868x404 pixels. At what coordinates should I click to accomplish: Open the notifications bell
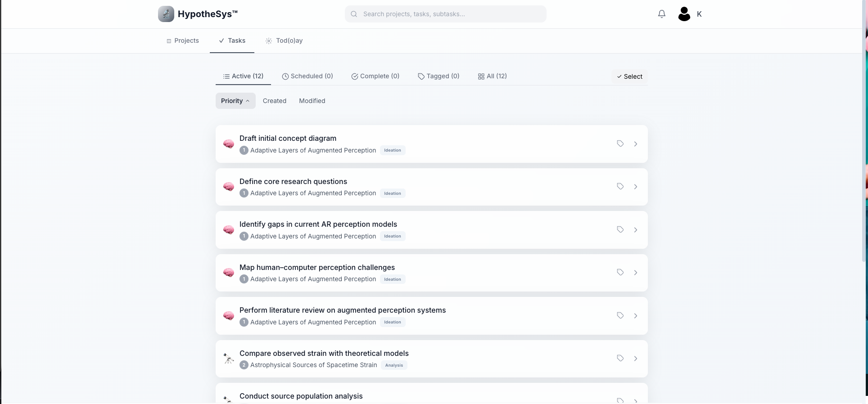tap(662, 14)
